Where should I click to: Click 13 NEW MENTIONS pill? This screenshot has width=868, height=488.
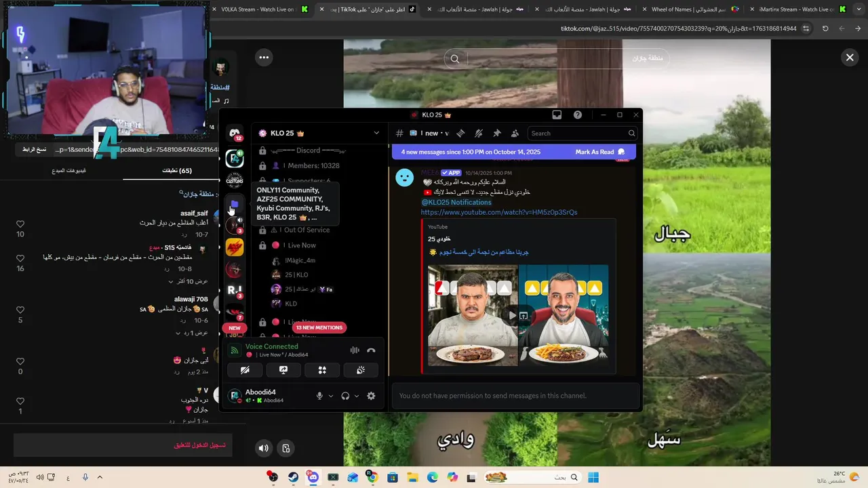[319, 328]
